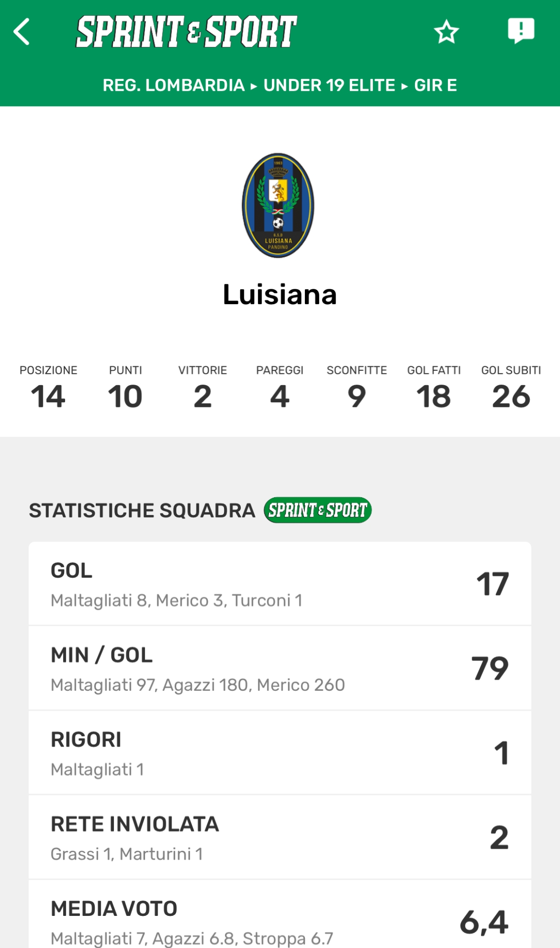Tap the green Sprint & Sport statistics badge
Viewport: 560px width, 948px height.
pos(318,510)
